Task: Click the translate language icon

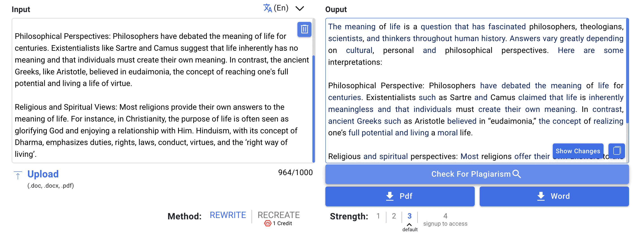Action: tap(267, 8)
